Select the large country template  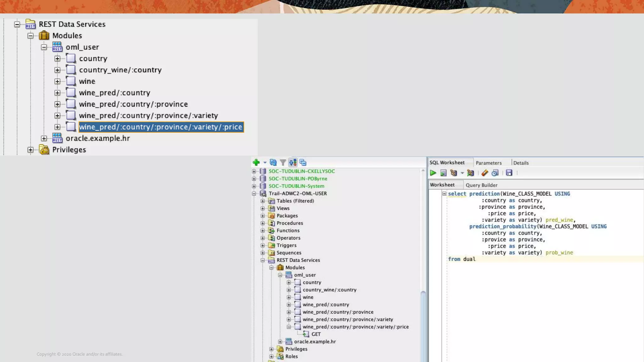point(93,58)
